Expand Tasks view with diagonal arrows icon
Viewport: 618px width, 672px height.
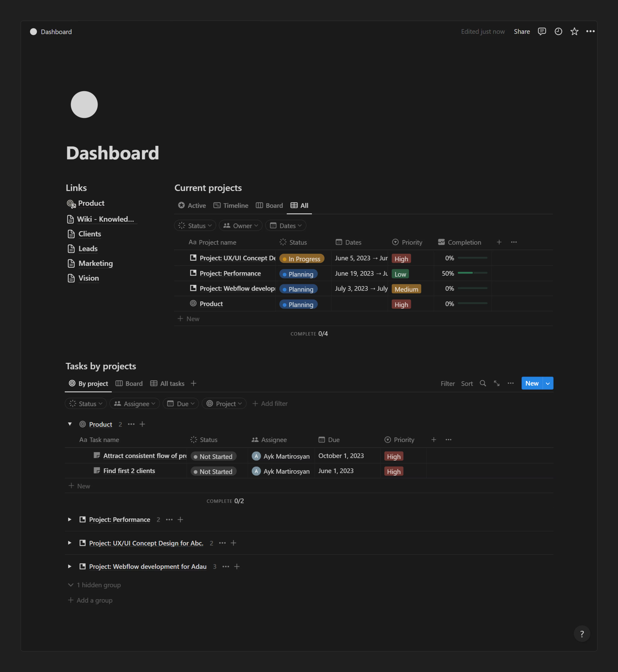(x=497, y=383)
